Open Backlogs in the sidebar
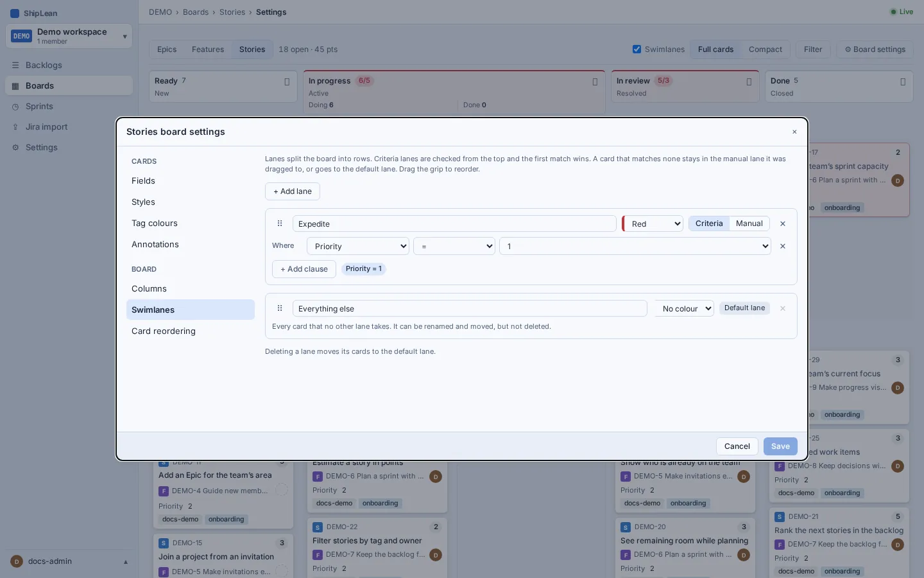The image size is (924, 578). pyautogui.click(x=69, y=65)
